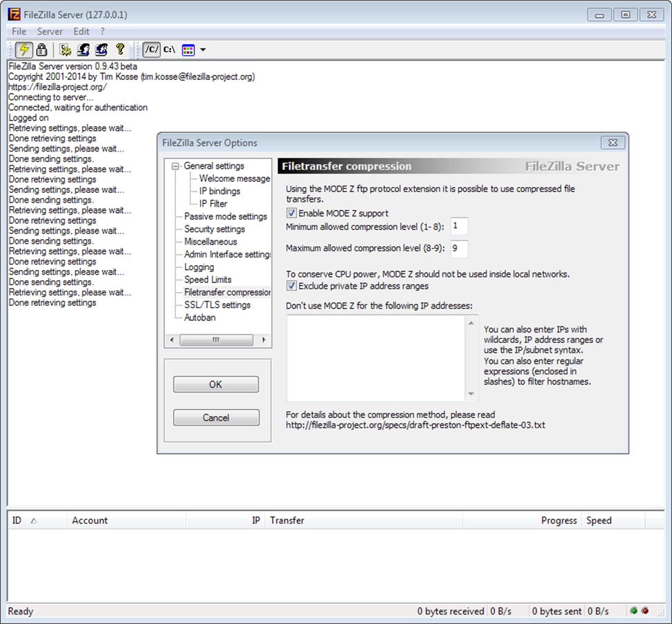The height and width of the screenshot is (624, 672).
Task: Collapse the General settings tree node
Action: (175, 166)
